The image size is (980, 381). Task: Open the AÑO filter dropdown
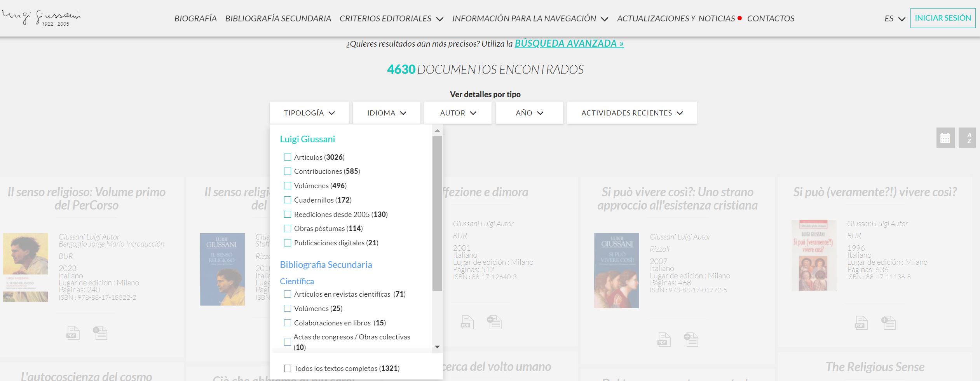coord(529,113)
